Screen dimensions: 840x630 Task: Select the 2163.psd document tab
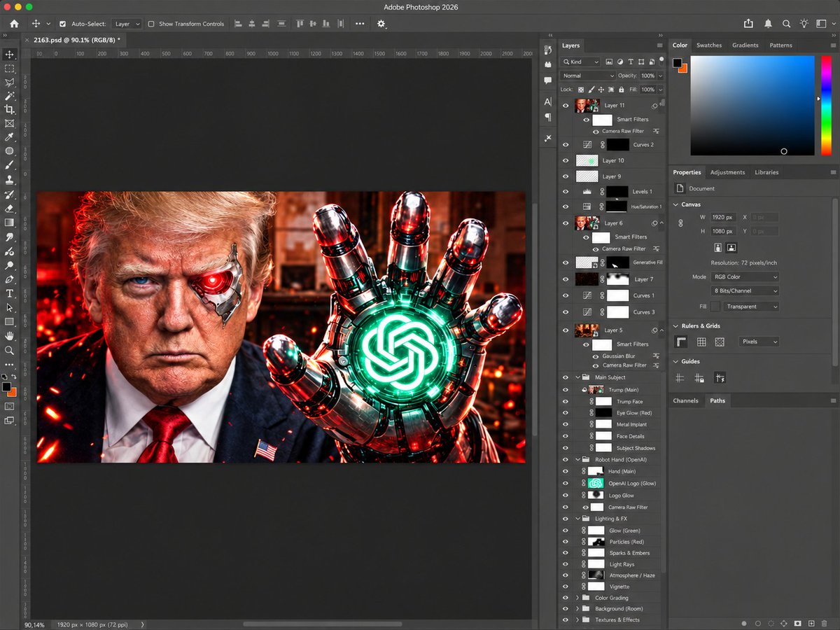tap(76, 40)
